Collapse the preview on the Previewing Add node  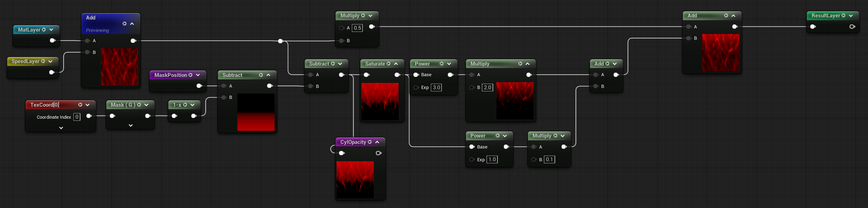coord(132,24)
